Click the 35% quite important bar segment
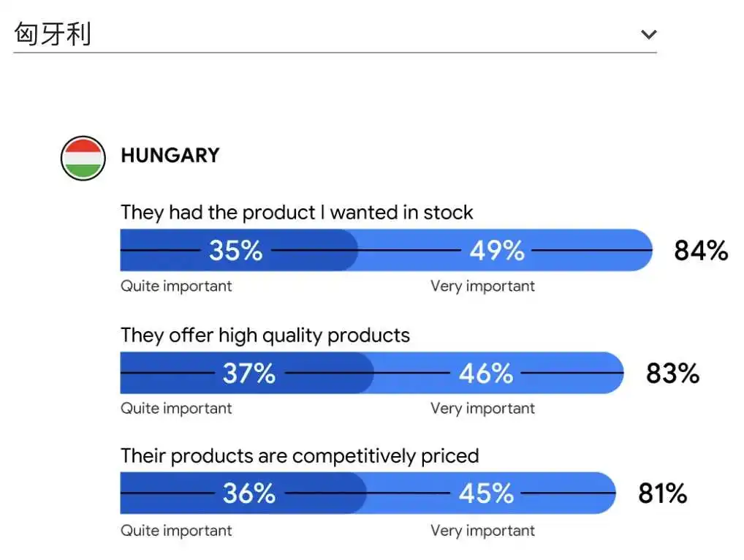 pyautogui.click(x=239, y=250)
